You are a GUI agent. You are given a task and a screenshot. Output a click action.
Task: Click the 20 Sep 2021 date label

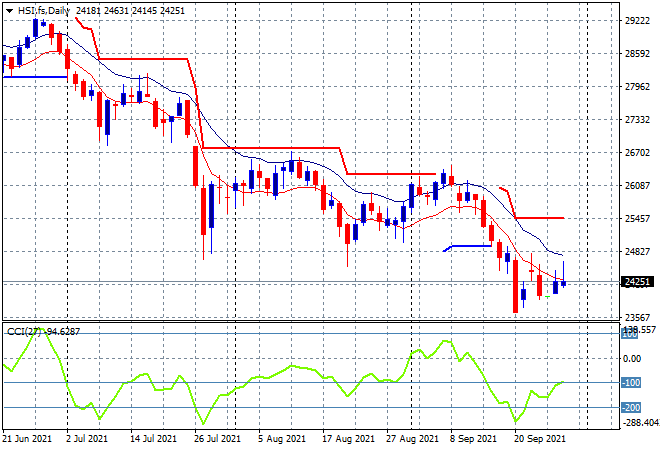(x=540, y=439)
